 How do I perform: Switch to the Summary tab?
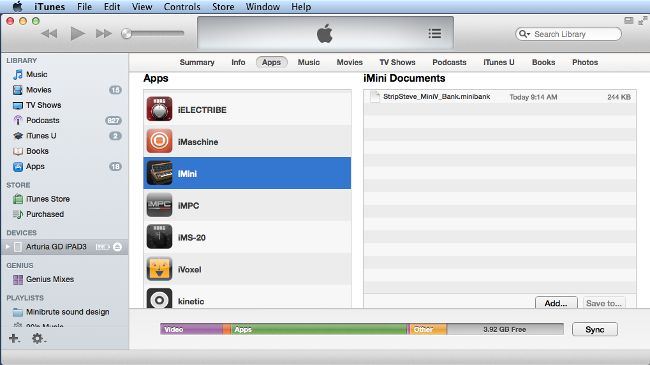tap(197, 62)
